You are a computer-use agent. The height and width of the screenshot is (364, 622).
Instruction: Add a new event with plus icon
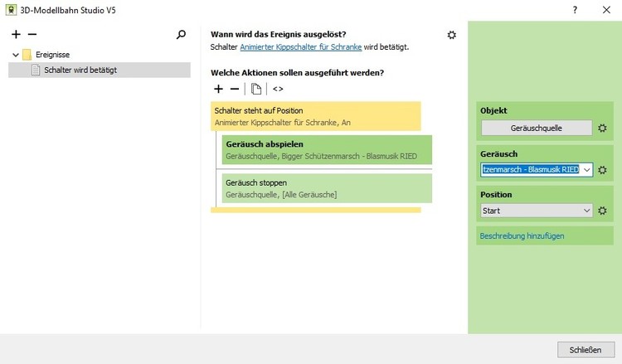16,35
